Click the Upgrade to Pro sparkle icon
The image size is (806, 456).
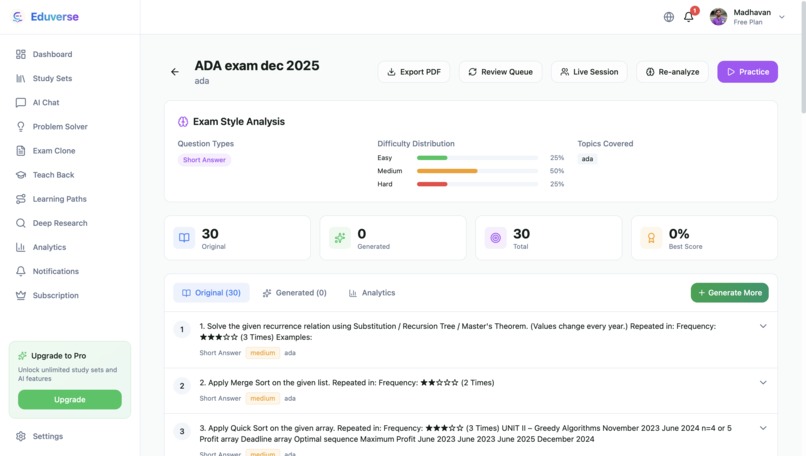[x=22, y=356]
